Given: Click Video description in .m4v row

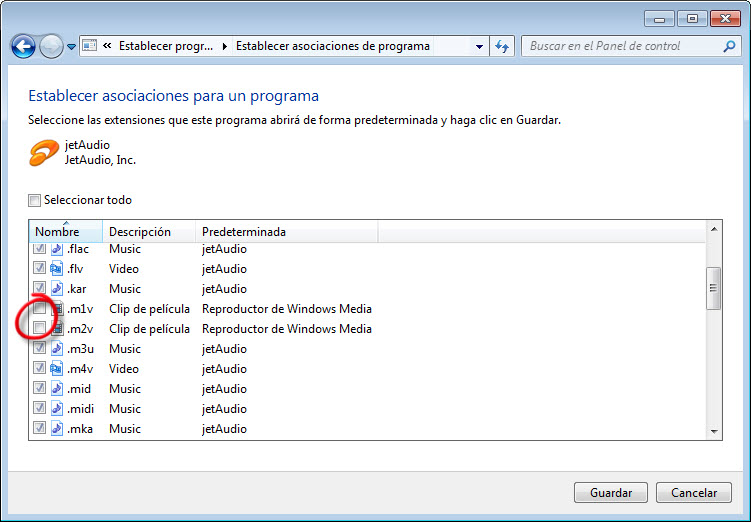Looking at the screenshot, I should click(124, 369).
